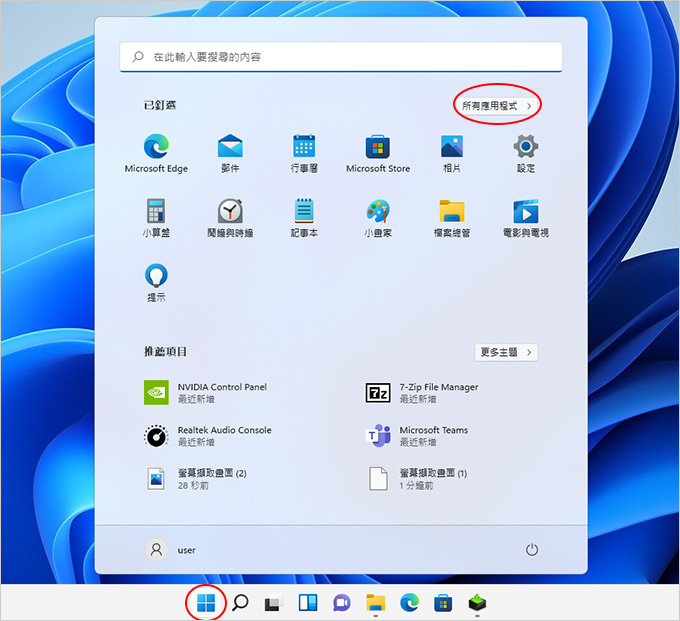
Task: Open the Calendar (行事曆) app
Action: [304, 154]
